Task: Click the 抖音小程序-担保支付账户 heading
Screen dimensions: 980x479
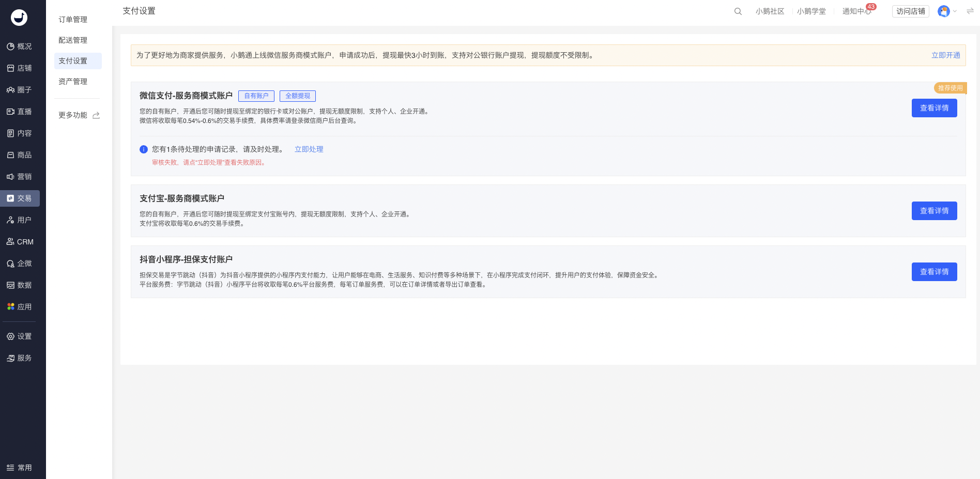Action: coord(186,259)
